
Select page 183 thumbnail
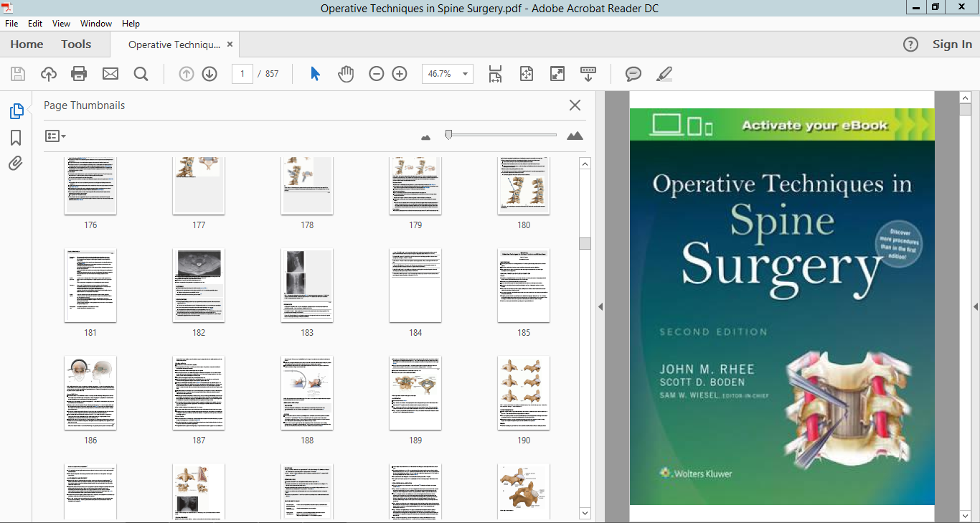[x=307, y=286]
